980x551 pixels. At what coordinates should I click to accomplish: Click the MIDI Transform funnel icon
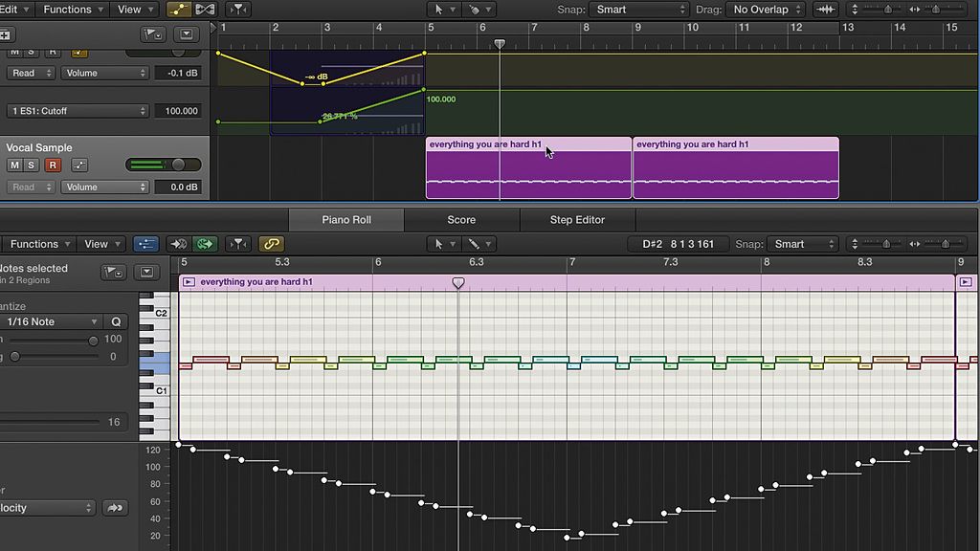237,9
